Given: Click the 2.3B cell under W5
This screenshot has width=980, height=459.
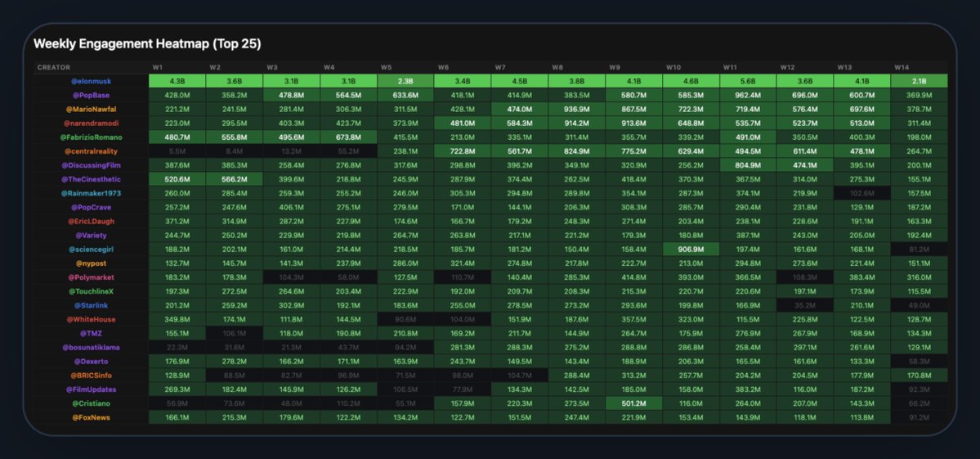Looking at the screenshot, I should click(405, 81).
